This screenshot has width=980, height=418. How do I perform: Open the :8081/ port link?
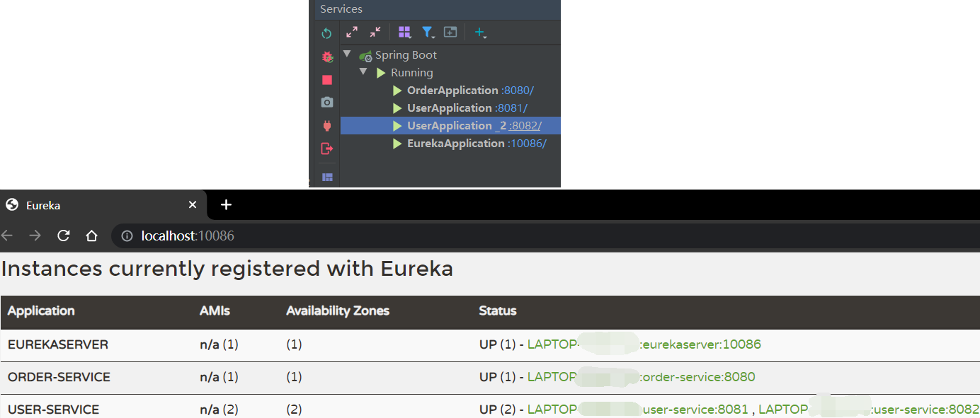[x=511, y=108]
